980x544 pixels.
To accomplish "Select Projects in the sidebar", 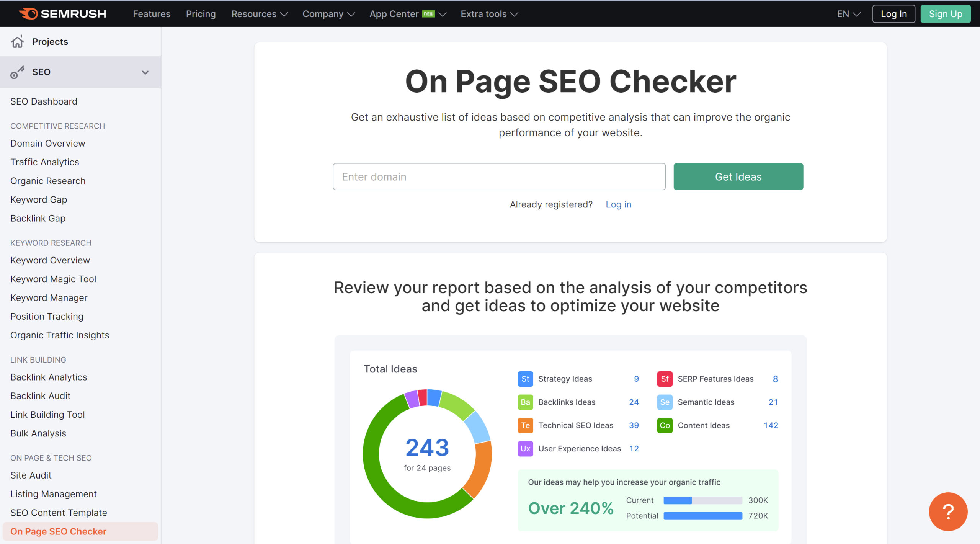I will 50,41.
